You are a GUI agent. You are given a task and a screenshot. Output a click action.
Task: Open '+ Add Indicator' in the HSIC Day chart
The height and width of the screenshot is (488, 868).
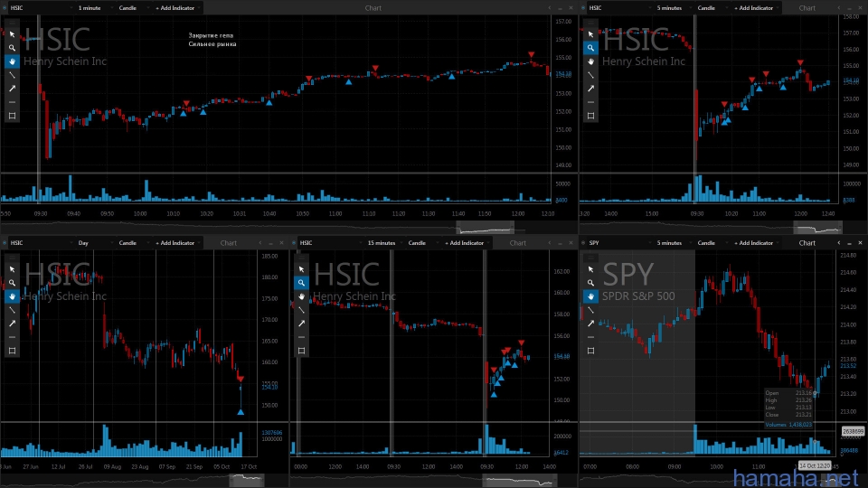[176, 243]
